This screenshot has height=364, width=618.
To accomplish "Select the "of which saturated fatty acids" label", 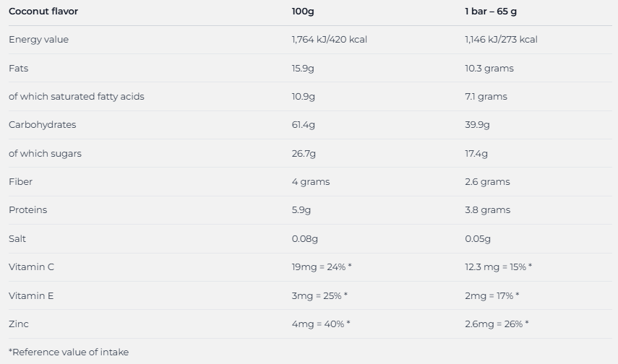I will click(76, 97).
